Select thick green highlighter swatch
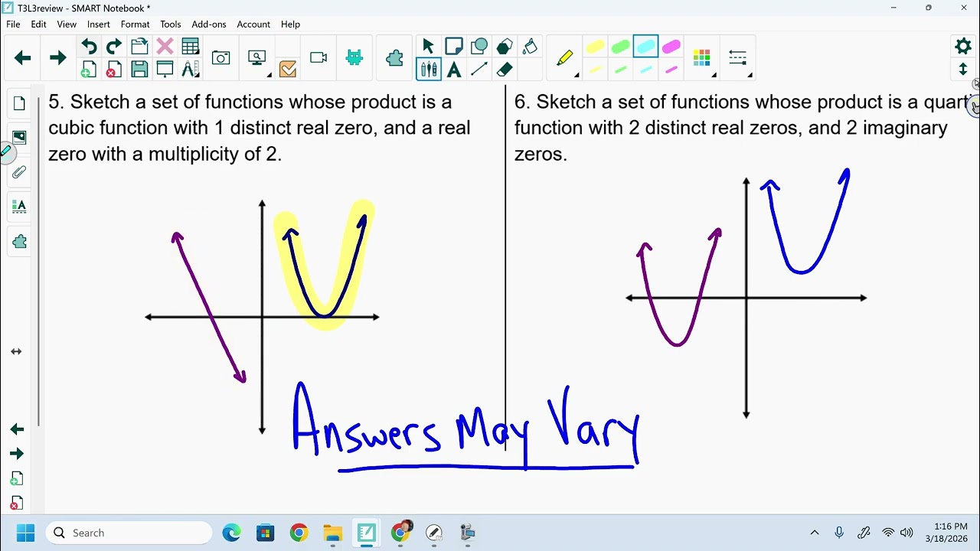The height and width of the screenshot is (551, 980). pos(620,47)
